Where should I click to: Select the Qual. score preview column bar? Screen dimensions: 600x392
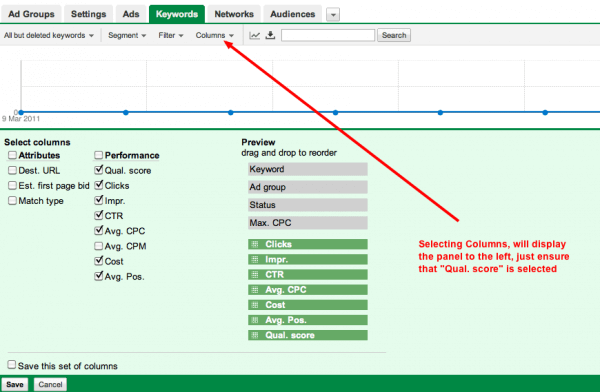pos(308,335)
